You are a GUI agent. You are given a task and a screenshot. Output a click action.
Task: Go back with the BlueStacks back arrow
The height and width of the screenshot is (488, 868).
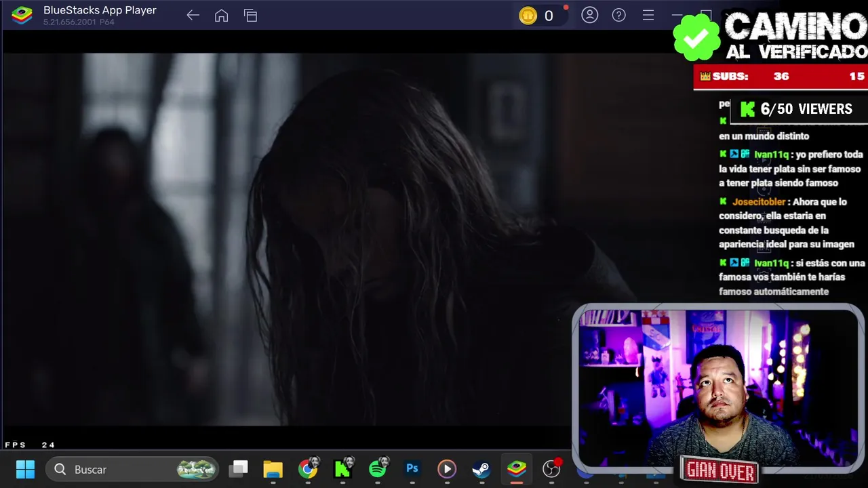click(x=193, y=16)
